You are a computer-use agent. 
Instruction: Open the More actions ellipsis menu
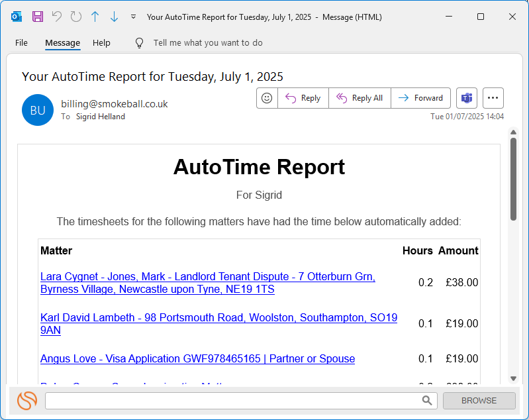pos(493,98)
